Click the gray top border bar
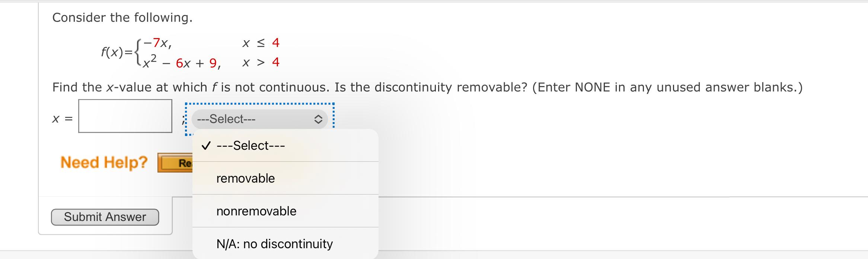868x259 pixels. tap(434, 2)
